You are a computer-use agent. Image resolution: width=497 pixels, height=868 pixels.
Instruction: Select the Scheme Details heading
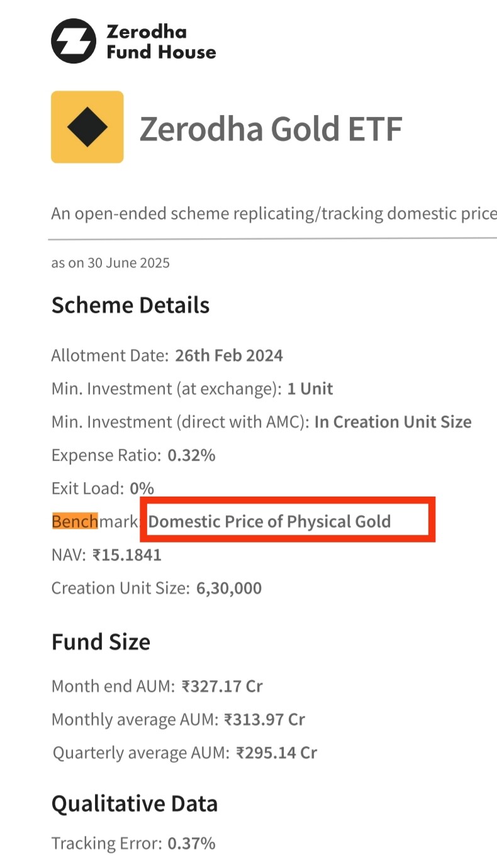[130, 305]
